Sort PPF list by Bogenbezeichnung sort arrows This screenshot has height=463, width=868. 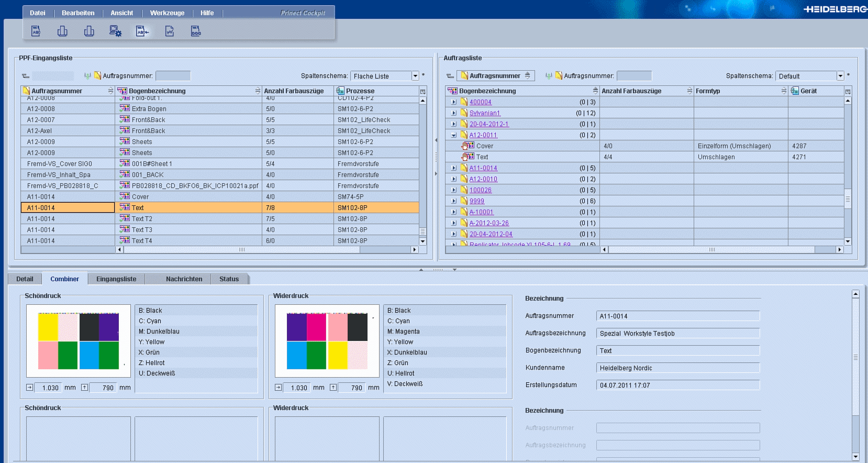(x=258, y=91)
